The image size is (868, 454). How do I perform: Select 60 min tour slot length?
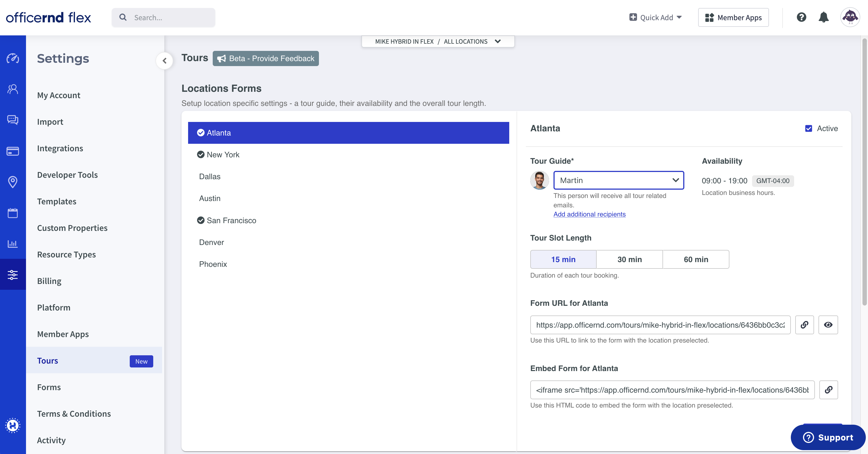click(x=696, y=259)
